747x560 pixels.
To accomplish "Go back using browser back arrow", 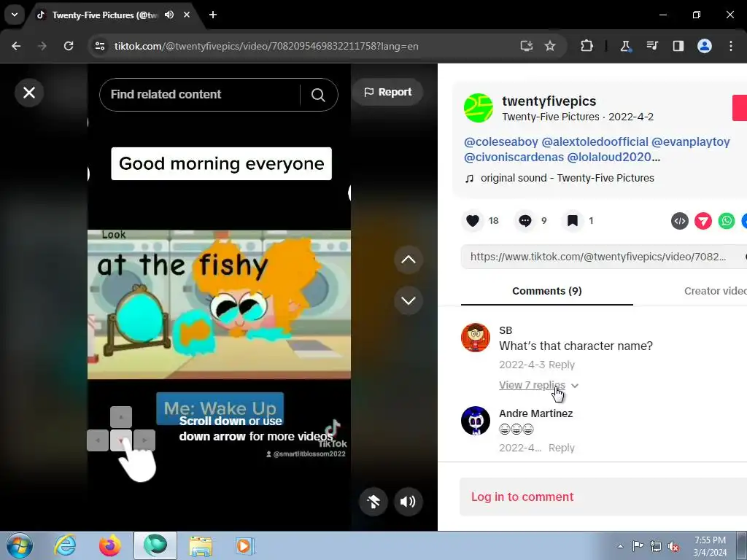I will [x=16, y=46].
